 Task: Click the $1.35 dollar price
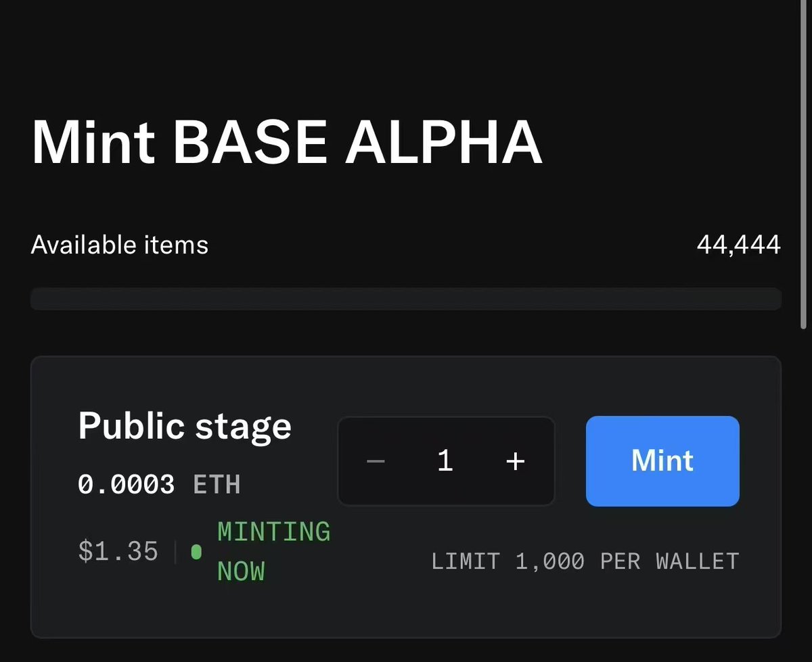coord(118,551)
